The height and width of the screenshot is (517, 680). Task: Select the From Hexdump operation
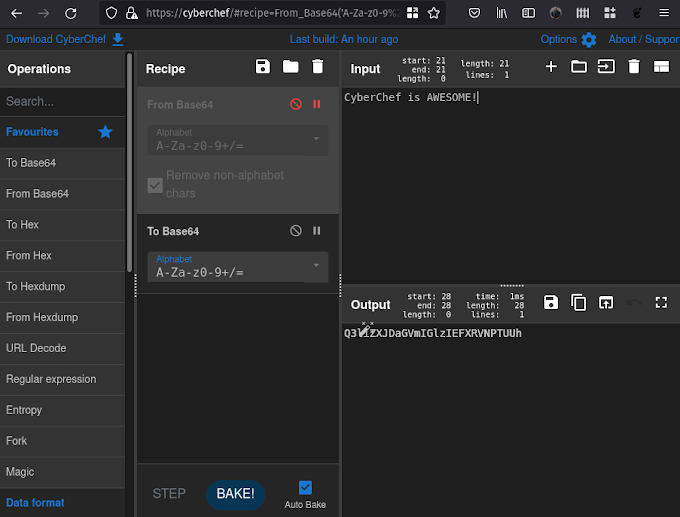click(62, 317)
